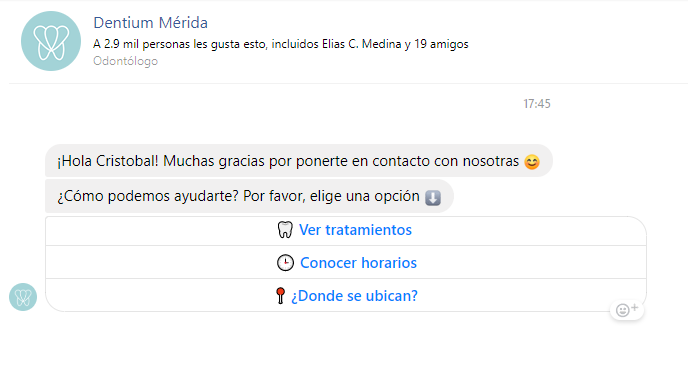Select the ¿Donde se ubican? option
The height and width of the screenshot is (377, 688).
pos(346,295)
